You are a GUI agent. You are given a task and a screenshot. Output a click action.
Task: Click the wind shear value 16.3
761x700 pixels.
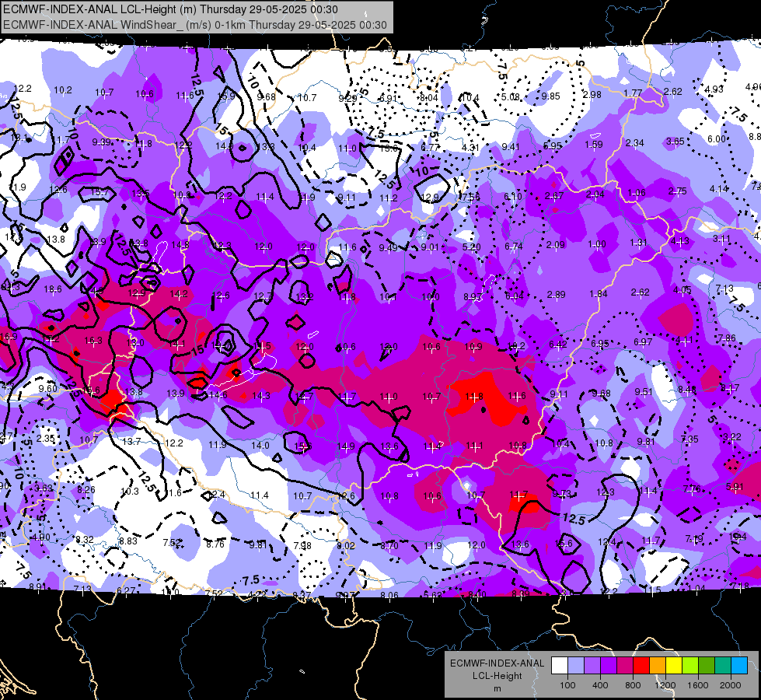coord(93,340)
